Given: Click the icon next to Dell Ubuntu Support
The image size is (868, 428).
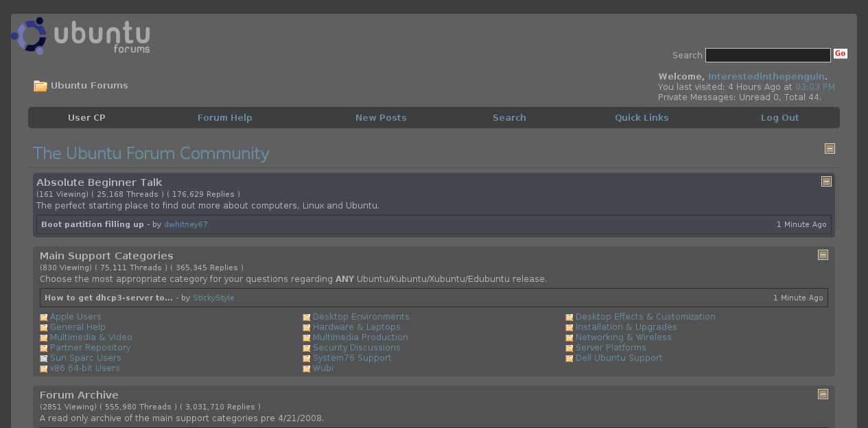Looking at the screenshot, I should click(570, 359).
